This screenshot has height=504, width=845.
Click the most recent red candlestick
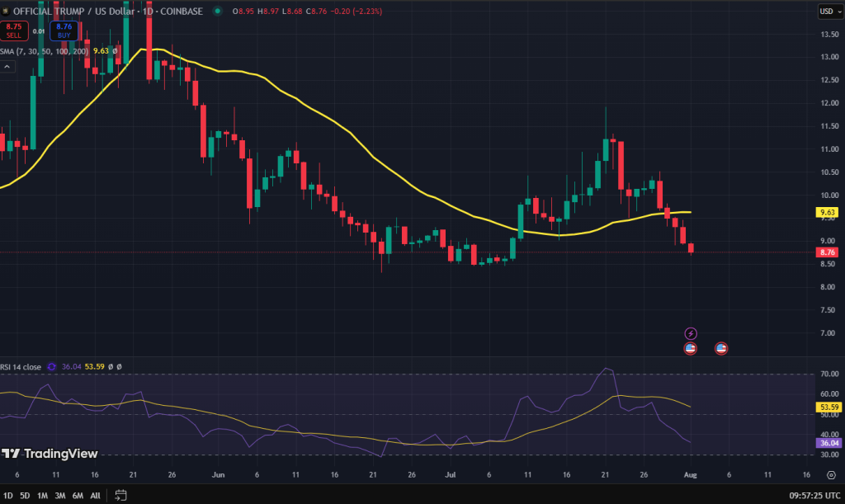point(691,248)
